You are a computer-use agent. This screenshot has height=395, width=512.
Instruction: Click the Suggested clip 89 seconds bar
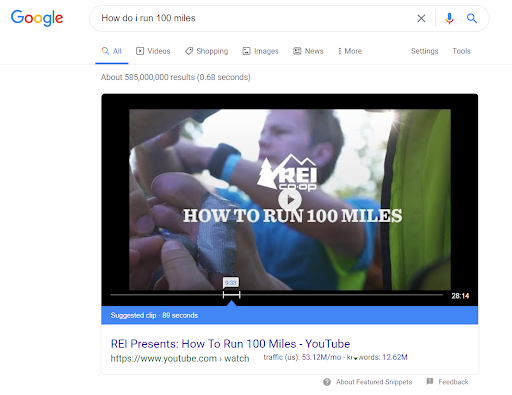289,315
